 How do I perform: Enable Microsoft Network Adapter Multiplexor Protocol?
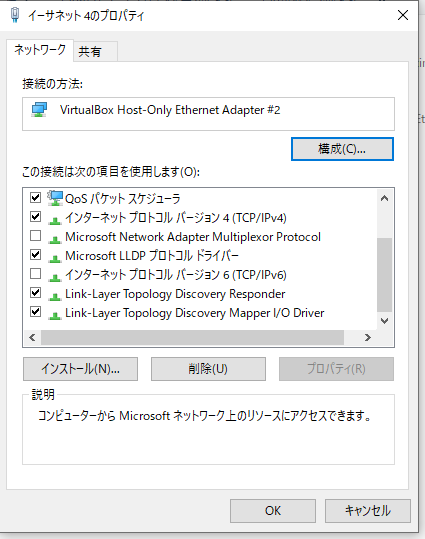coord(35,236)
